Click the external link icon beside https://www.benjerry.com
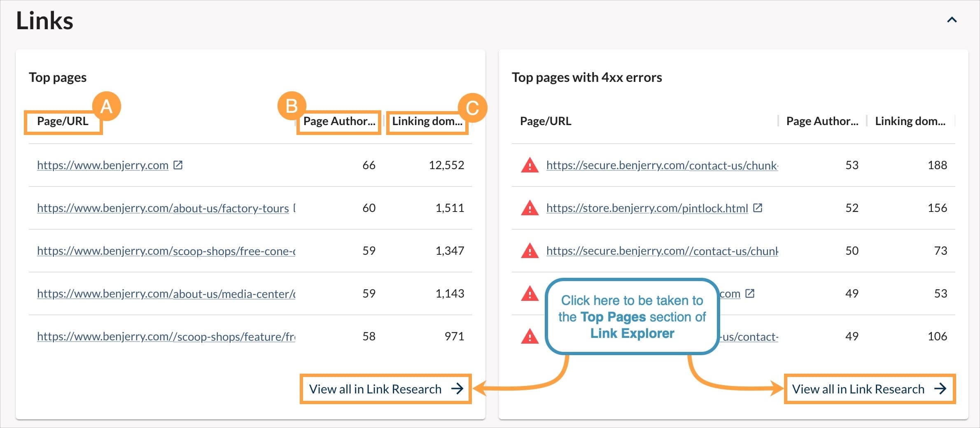 point(178,165)
